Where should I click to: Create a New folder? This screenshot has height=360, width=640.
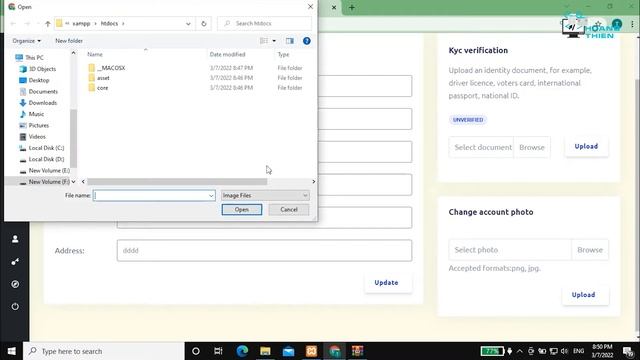tap(69, 41)
